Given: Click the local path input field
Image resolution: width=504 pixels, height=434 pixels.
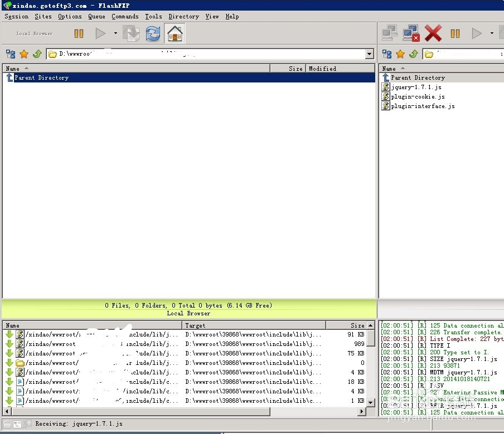Looking at the screenshot, I should 206,54.
